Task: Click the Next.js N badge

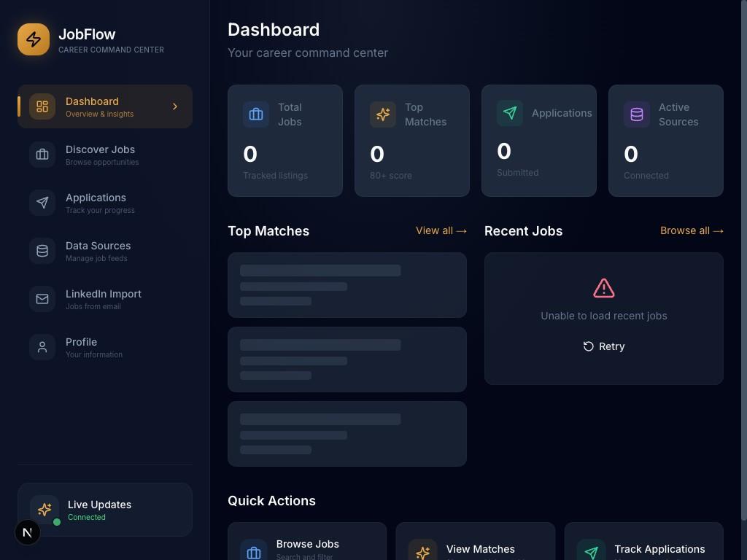Action: click(x=27, y=532)
